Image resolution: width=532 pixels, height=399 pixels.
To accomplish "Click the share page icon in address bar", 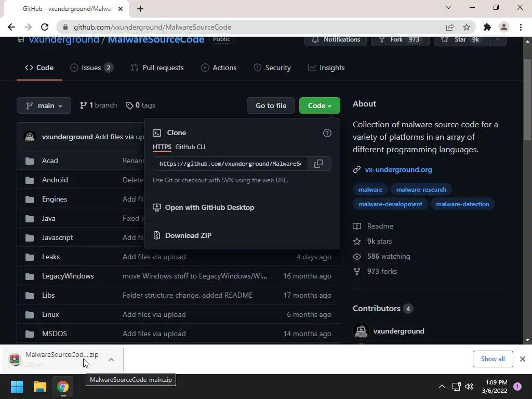I will point(450,27).
